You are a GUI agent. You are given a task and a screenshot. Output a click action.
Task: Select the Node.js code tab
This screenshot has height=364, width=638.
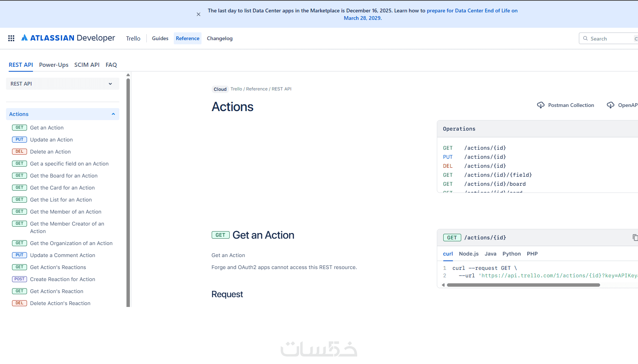point(469,254)
